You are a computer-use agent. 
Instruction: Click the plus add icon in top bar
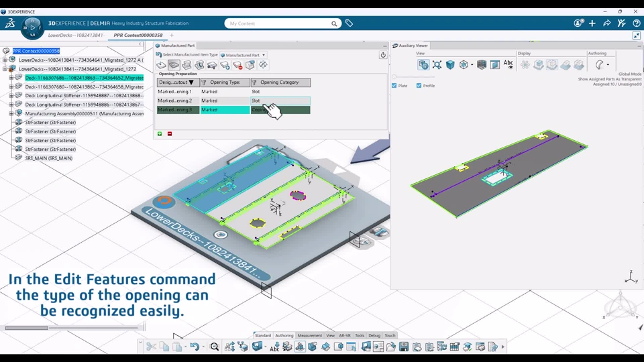pyautogui.click(x=592, y=23)
